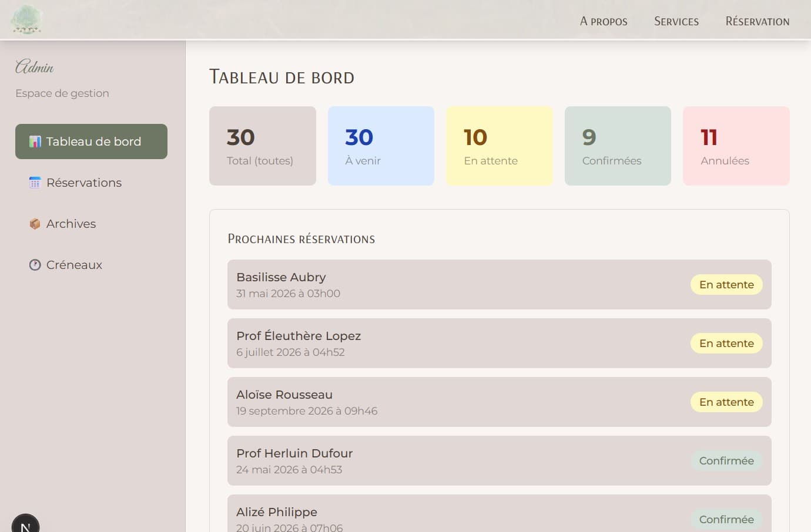The width and height of the screenshot is (811, 532).
Task: Navigate to the A propos page
Action: tap(604, 21)
